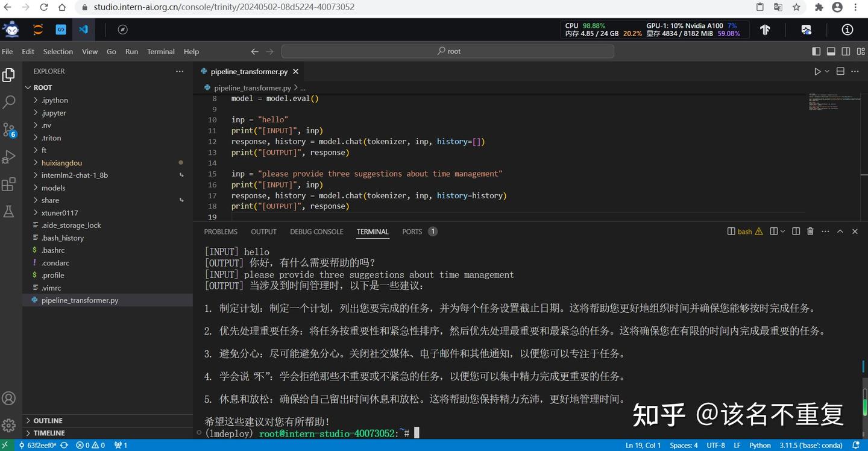Switch to the DEBUG CONSOLE tab
This screenshot has height=451, width=868.
(316, 232)
